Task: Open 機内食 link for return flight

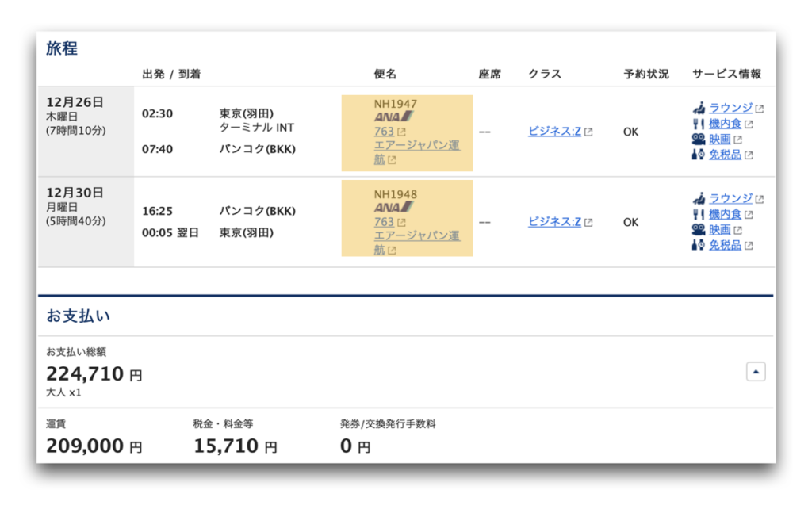Action: coord(725,214)
